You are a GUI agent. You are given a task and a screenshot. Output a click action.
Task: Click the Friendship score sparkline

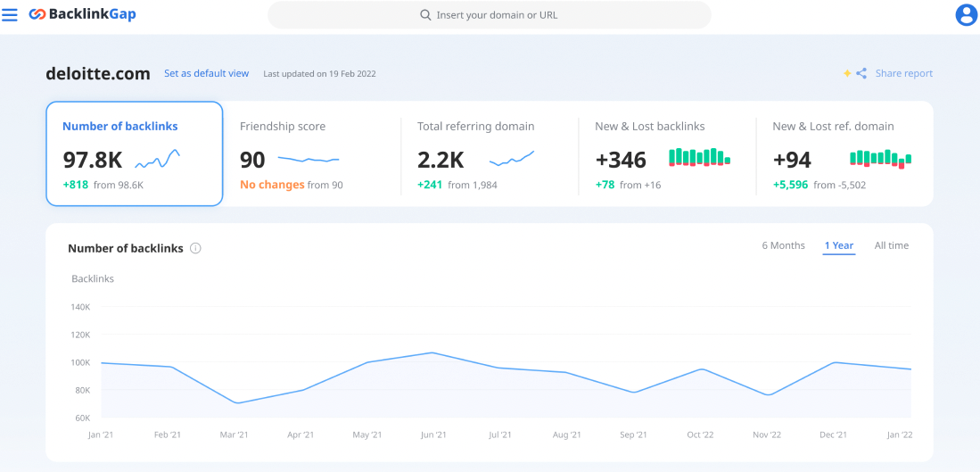click(309, 160)
